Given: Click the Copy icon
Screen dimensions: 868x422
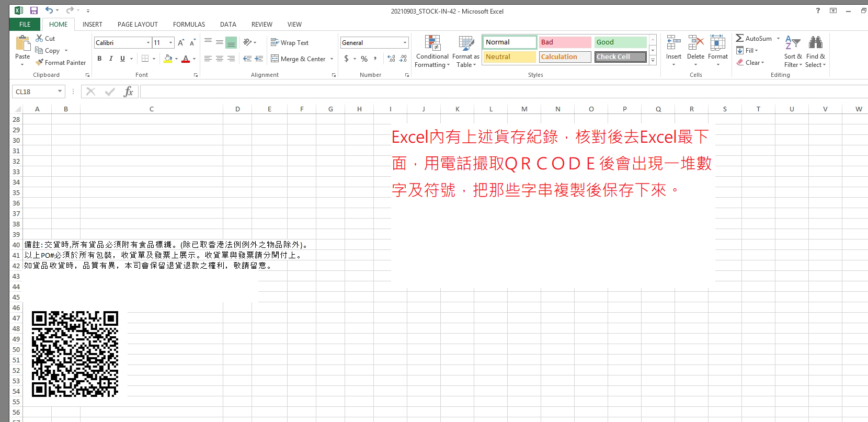Looking at the screenshot, I should 39,50.
